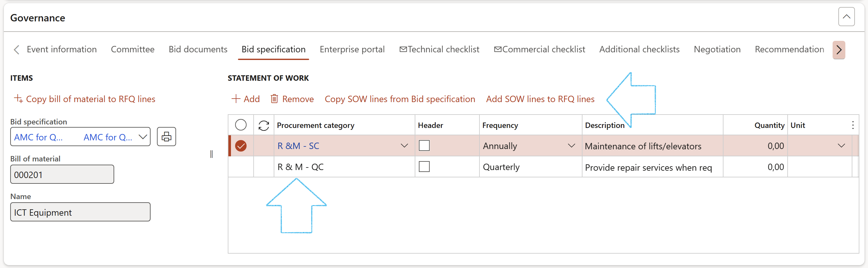Click the Add plus icon
The image size is (868, 268).
pyautogui.click(x=235, y=99)
